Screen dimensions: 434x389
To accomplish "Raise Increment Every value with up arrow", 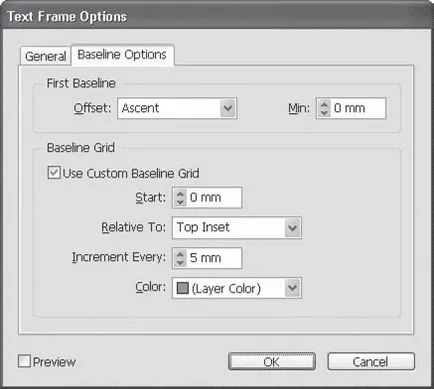I will tap(180, 254).
